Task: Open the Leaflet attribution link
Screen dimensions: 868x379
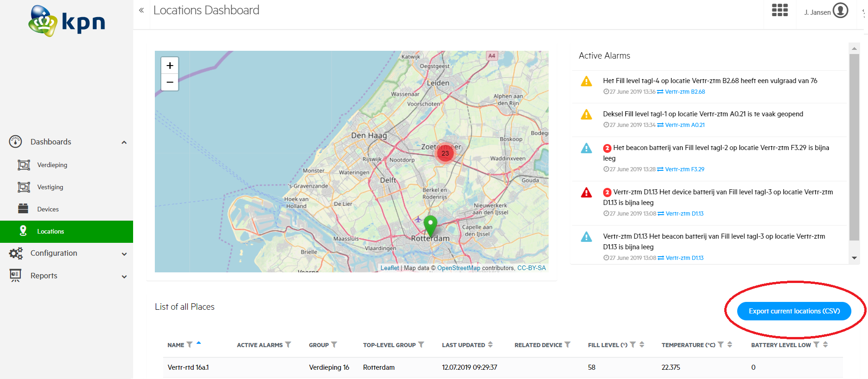Action: point(390,268)
